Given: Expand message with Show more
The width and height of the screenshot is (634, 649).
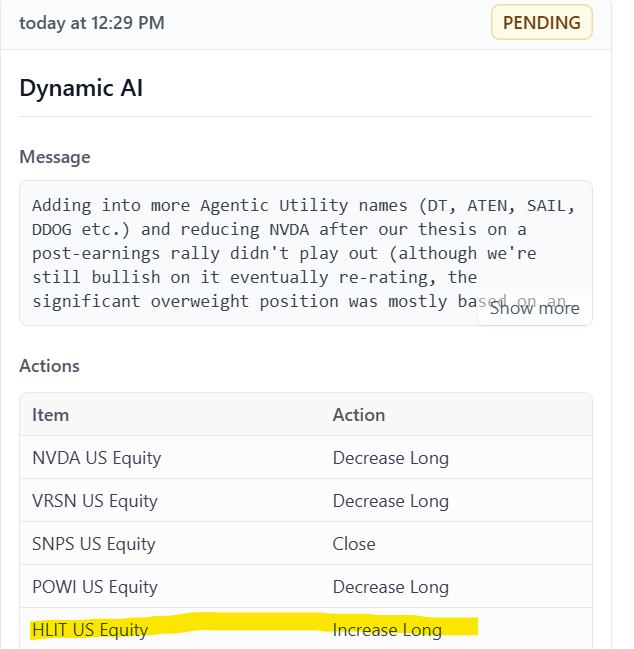Looking at the screenshot, I should coord(535,308).
